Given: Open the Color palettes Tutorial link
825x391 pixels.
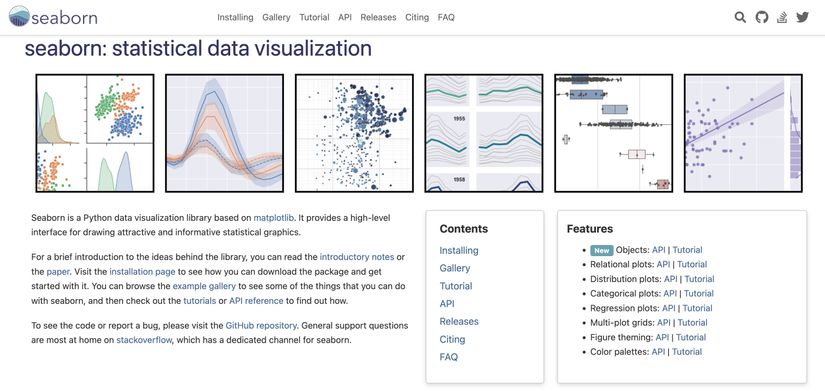Looking at the screenshot, I should tap(687, 352).
